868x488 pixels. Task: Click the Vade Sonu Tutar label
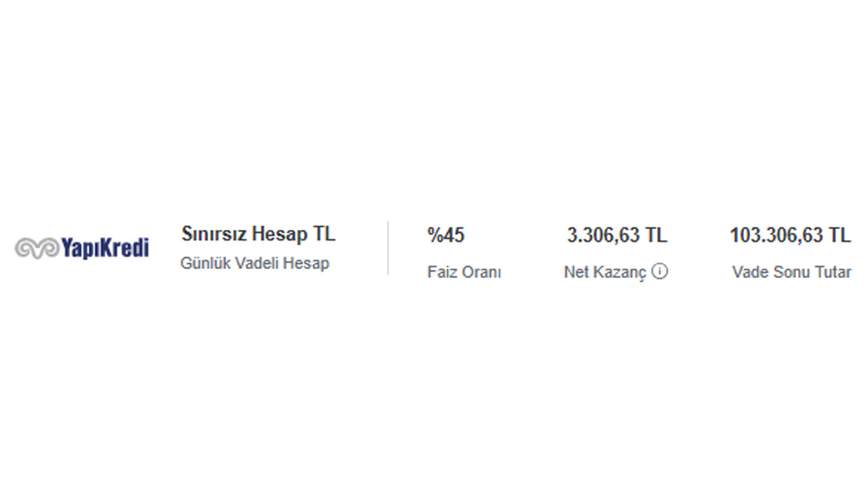tap(791, 272)
